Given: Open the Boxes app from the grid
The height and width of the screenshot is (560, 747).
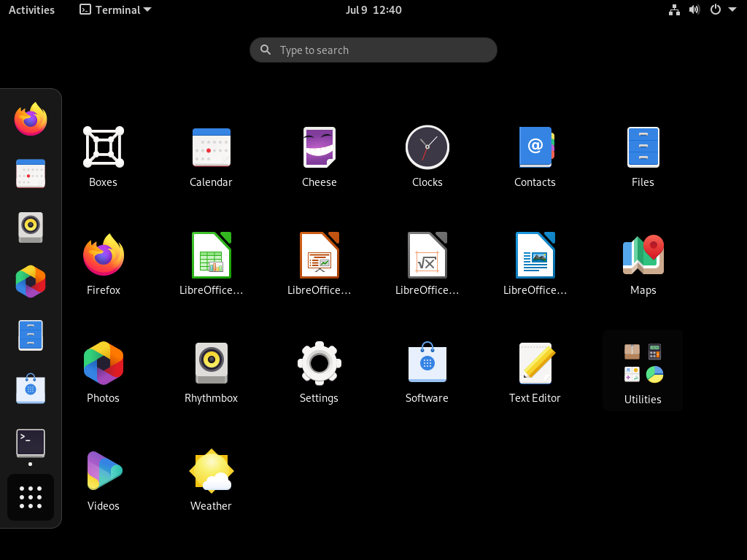Looking at the screenshot, I should [104, 147].
